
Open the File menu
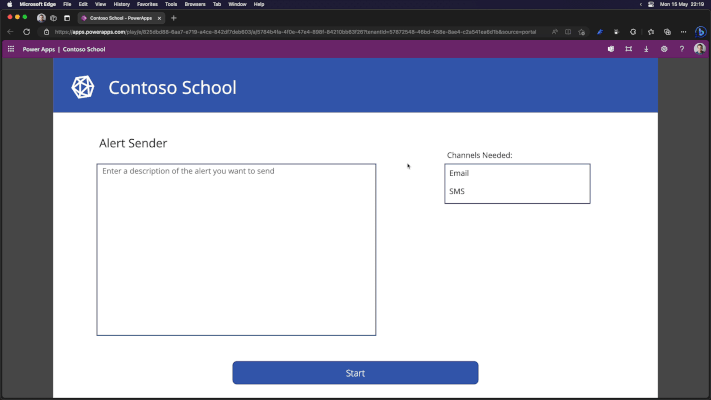67,4
